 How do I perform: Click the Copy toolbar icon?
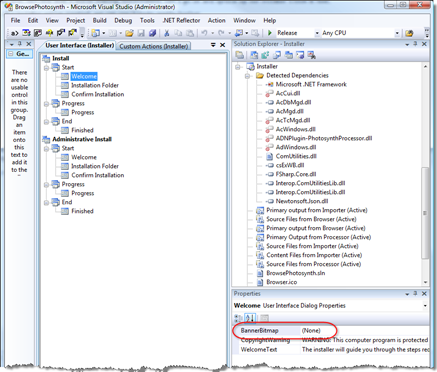[x=178, y=33]
